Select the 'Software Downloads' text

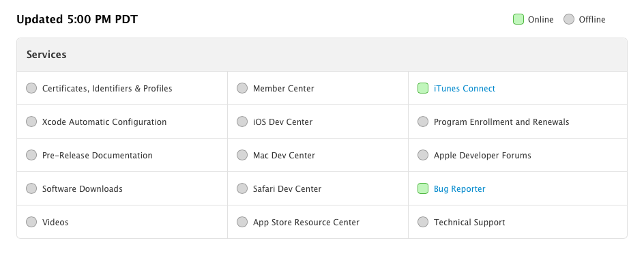pos(83,188)
